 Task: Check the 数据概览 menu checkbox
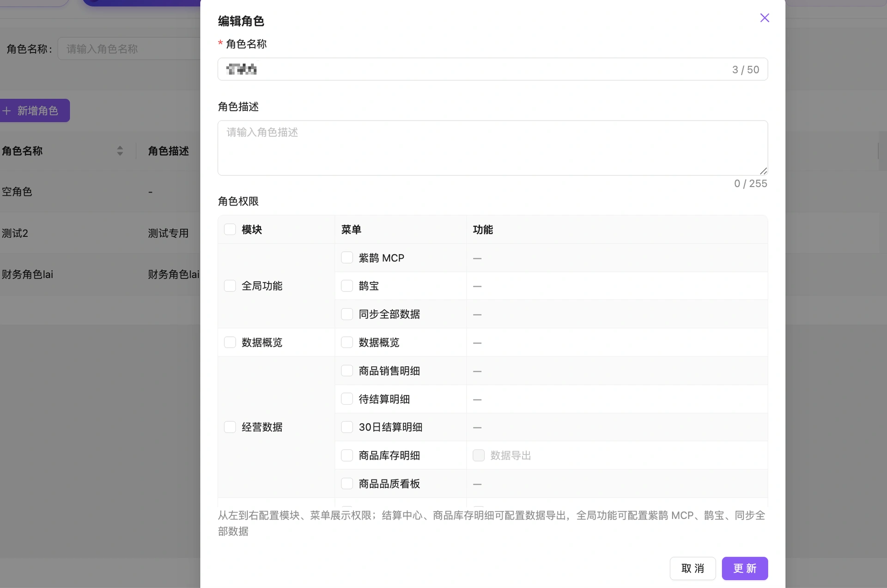click(347, 342)
